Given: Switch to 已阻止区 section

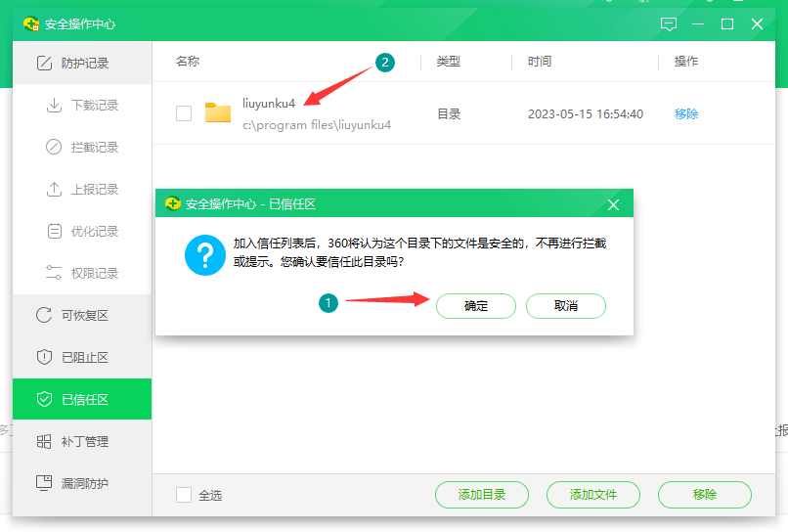Looking at the screenshot, I should click(x=82, y=358).
